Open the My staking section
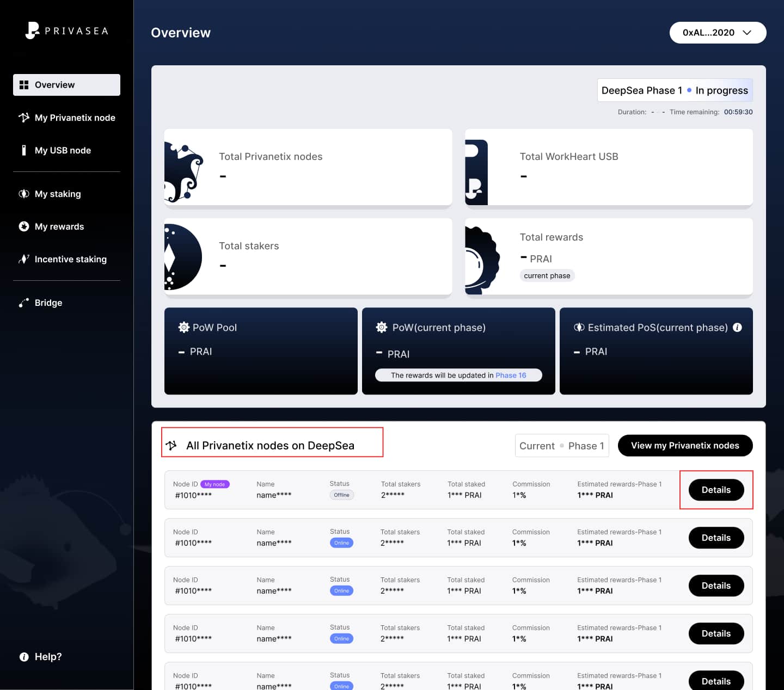The width and height of the screenshot is (784, 690). pyautogui.click(x=66, y=194)
